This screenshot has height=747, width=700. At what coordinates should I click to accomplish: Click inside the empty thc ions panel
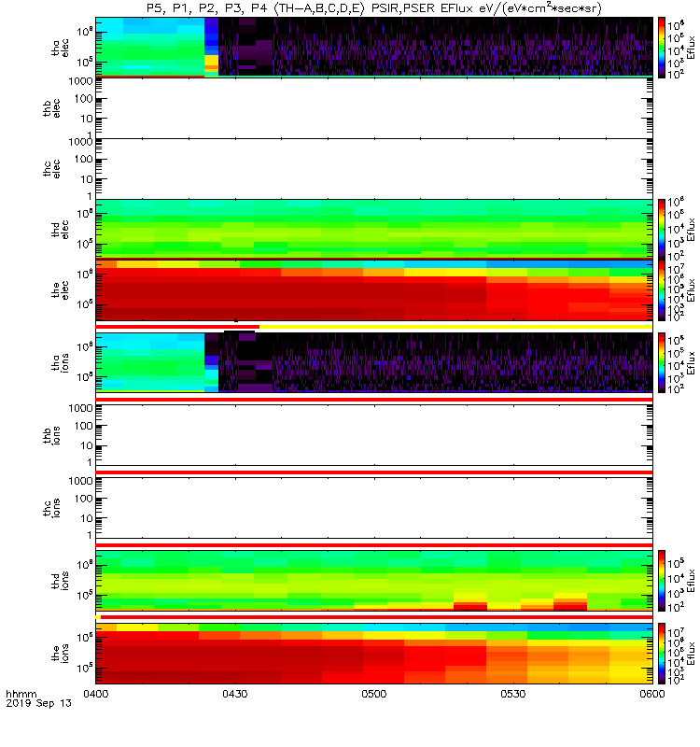374,508
